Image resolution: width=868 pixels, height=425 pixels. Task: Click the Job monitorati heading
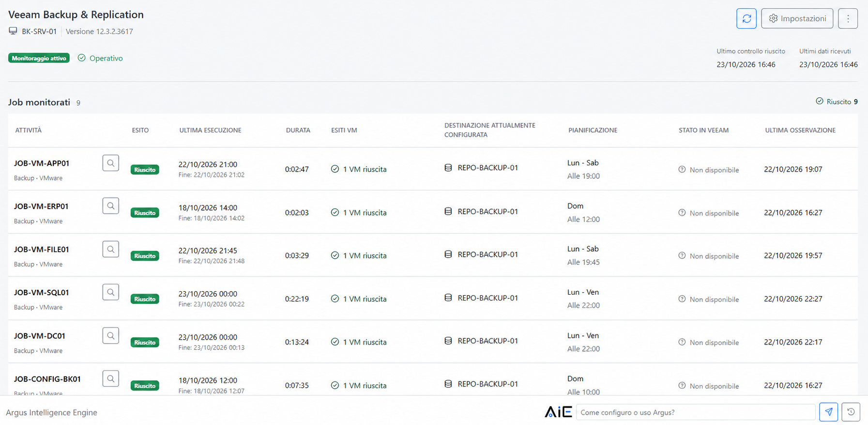(39, 102)
